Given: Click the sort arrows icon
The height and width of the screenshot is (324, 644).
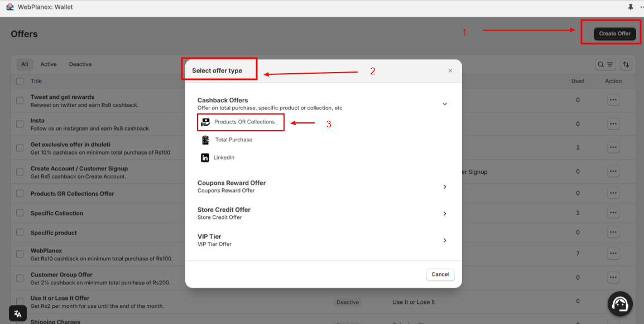Looking at the screenshot, I should click(x=626, y=64).
